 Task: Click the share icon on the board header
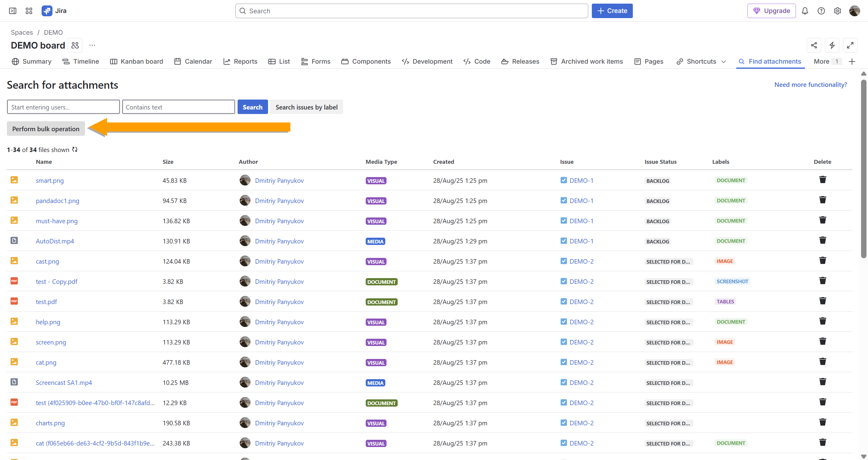tap(814, 45)
